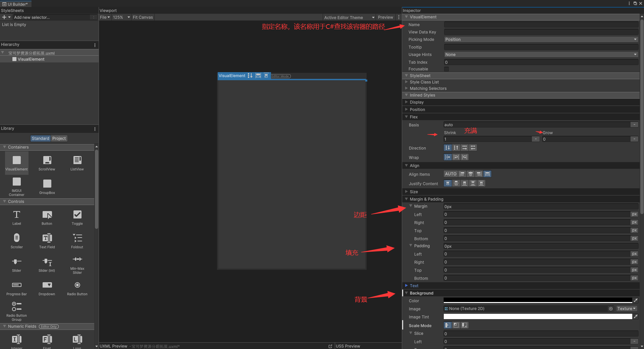Select the UI Builder window tab

(x=15, y=4)
